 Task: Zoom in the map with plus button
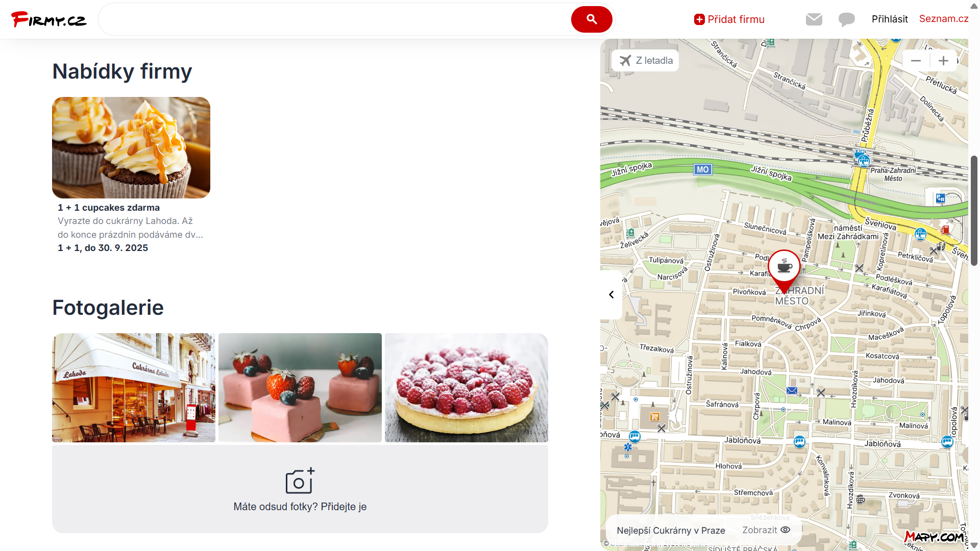tap(943, 61)
